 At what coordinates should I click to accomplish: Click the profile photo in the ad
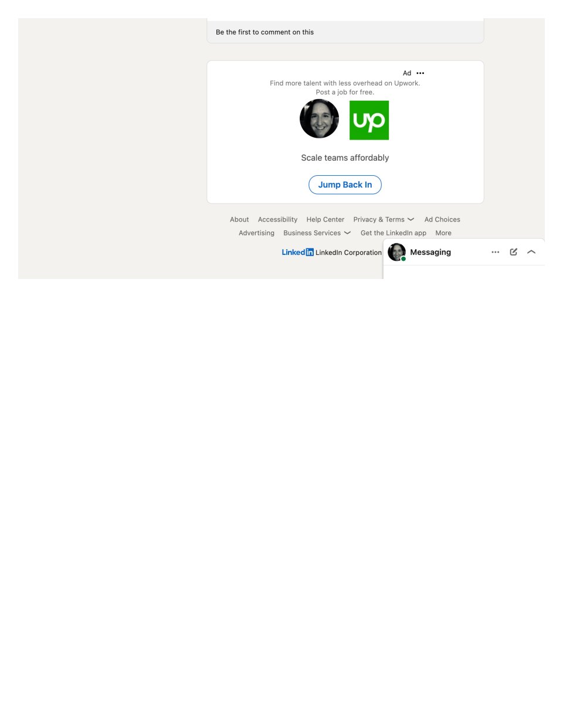(319, 119)
